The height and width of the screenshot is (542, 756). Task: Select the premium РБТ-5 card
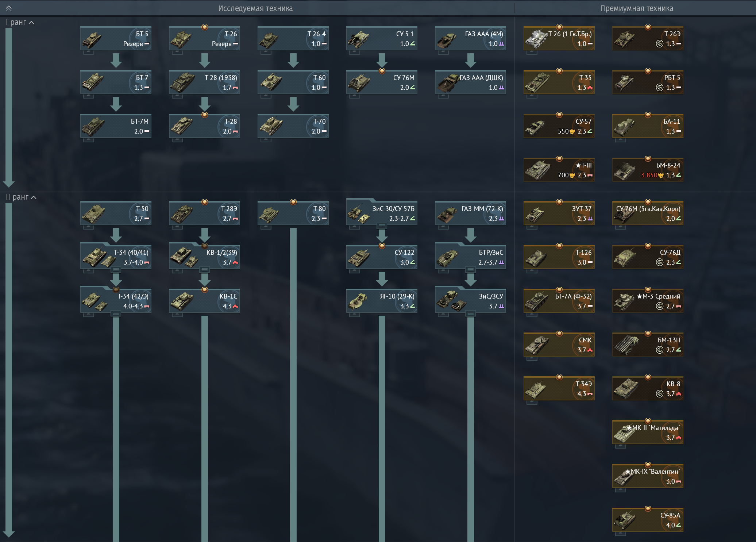(x=648, y=82)
